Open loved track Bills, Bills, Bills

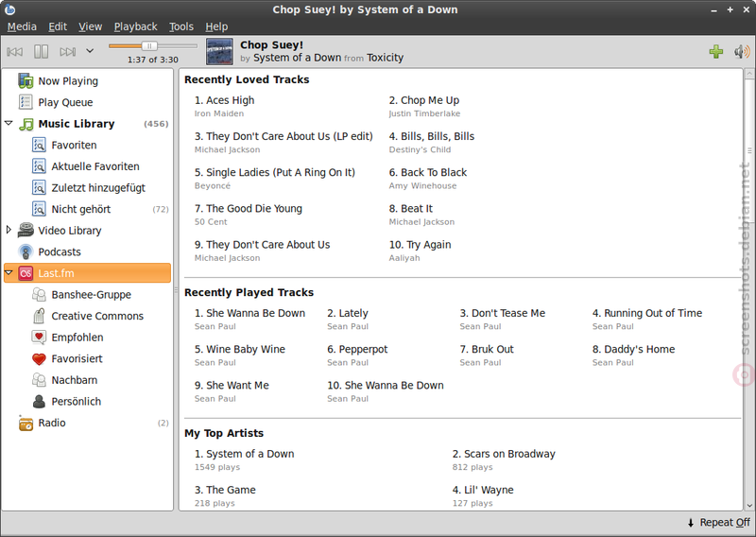coord(432,136)
